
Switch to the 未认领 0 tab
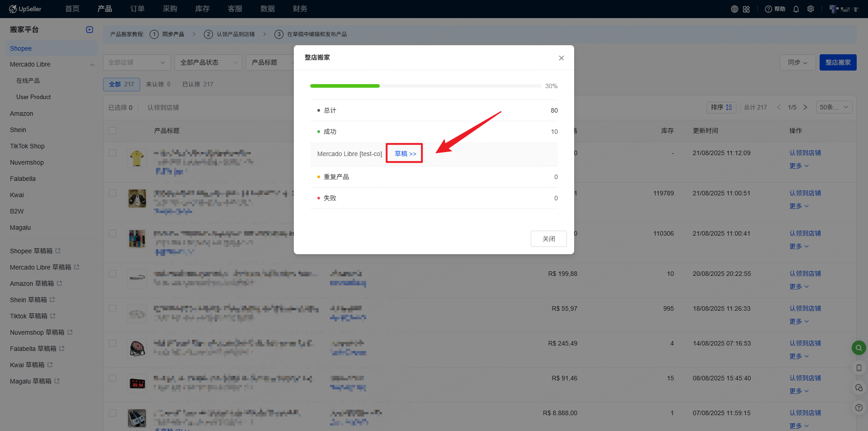point(158,84)
